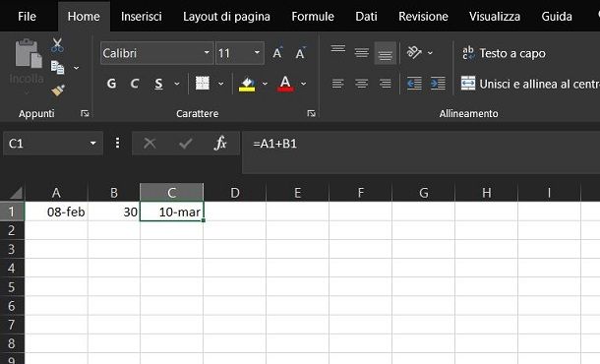Align text left

click(338, 83)
